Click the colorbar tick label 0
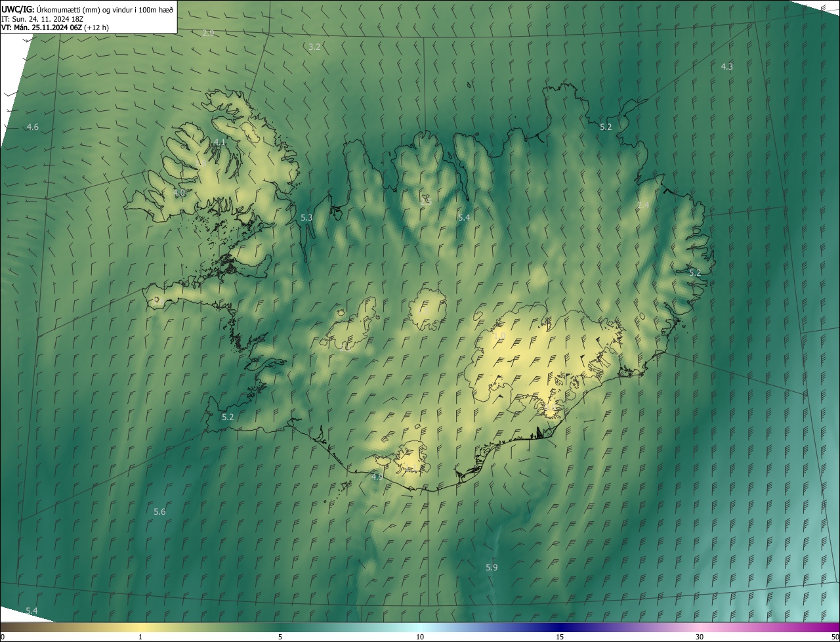 click(x=3, y=637)
